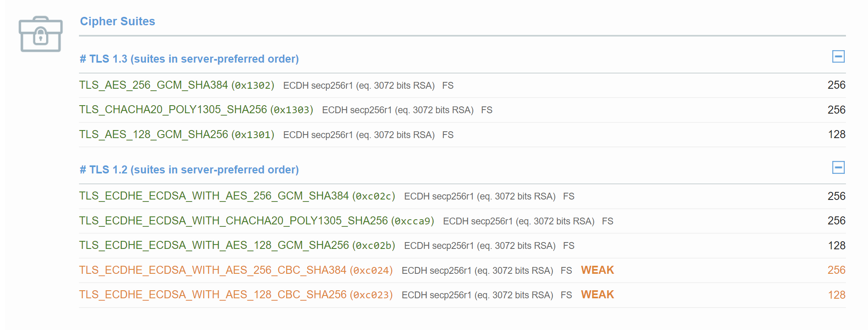Image resolution: width=868 pixels, height=330 pixels.
Task: Collapse the TLS 1.3 suites section
Action: pos(838,57)
